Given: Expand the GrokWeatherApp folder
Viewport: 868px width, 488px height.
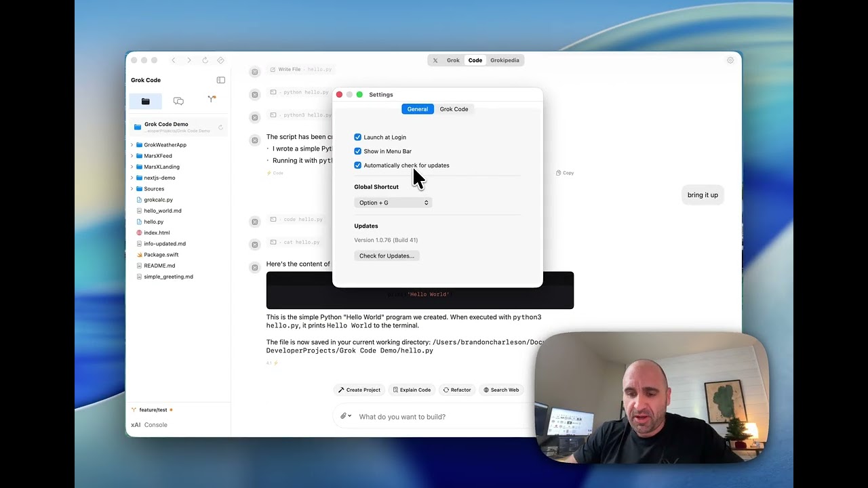Looking at the screenshot, I should 132,145.
